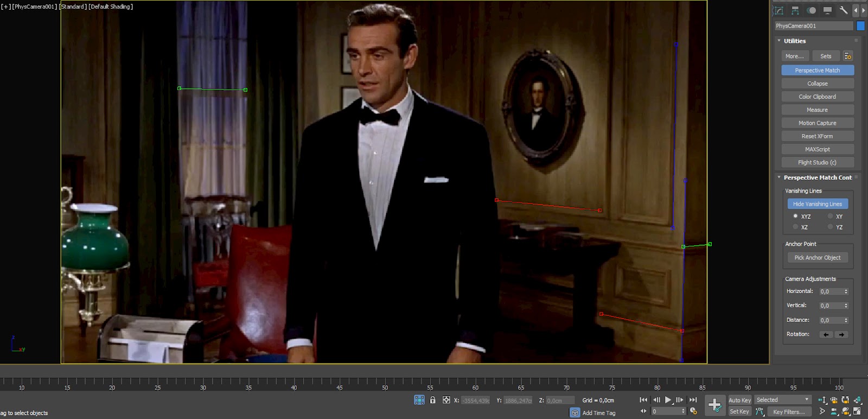Select the YZ vanishing lines radio
The height and width of the screenshot is (419, 868).
click(x=830, y=227)
